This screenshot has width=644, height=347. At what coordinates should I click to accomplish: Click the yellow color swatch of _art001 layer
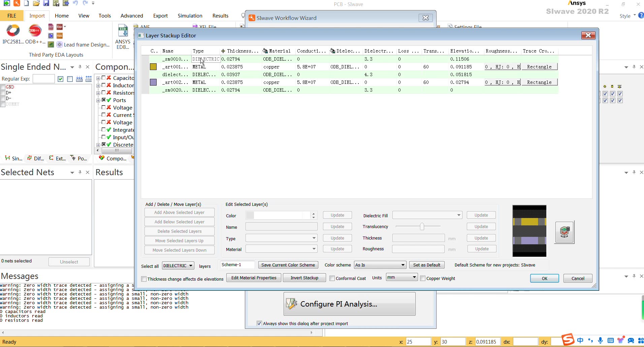[153, 67]
